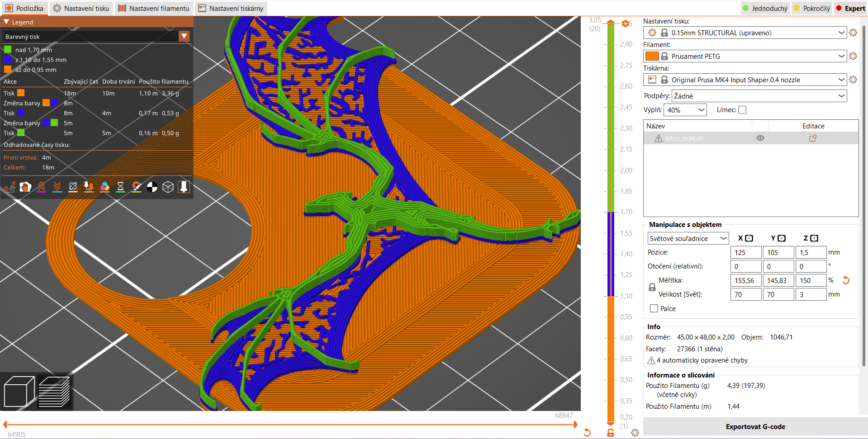The height and width of the screenshot is (439, 868).
Task: Toggle travel moves visibility icon
Action: (9, 187)
